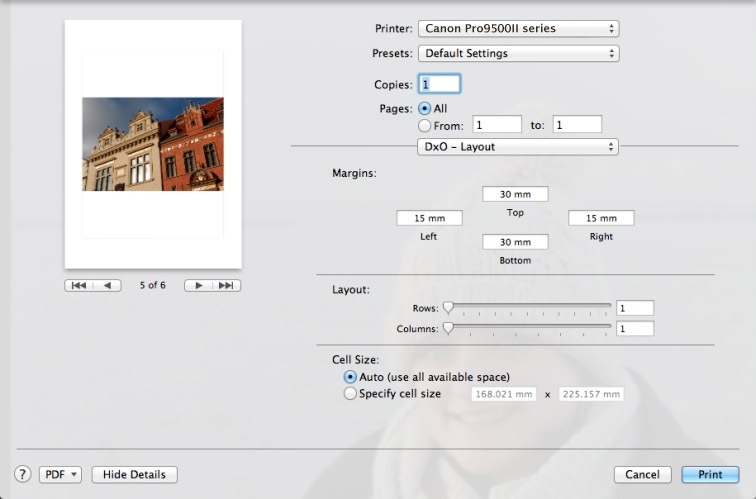Click the Columns value field

tap(635, 329)
